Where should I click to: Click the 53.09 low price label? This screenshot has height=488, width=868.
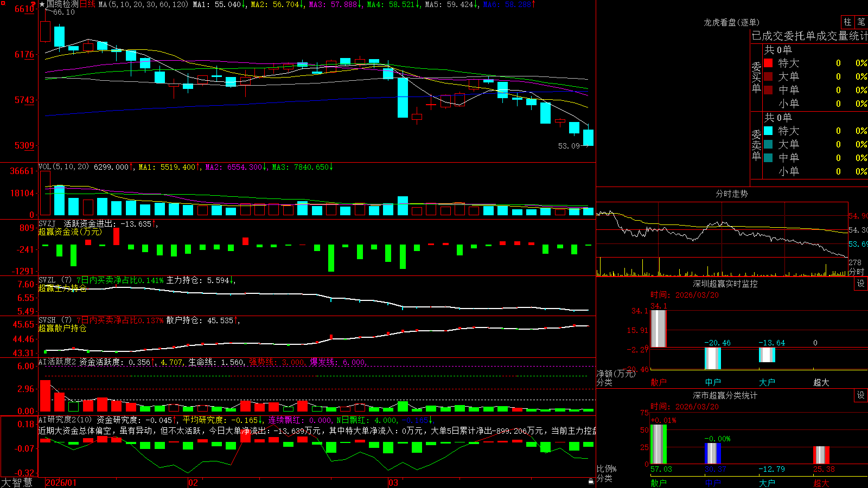pyautogui.click(x=569, y=146)
